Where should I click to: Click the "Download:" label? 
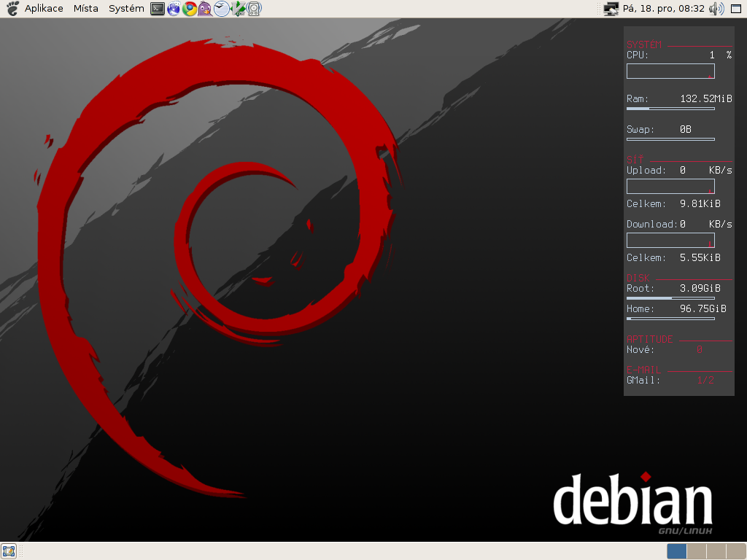(652, 224)
